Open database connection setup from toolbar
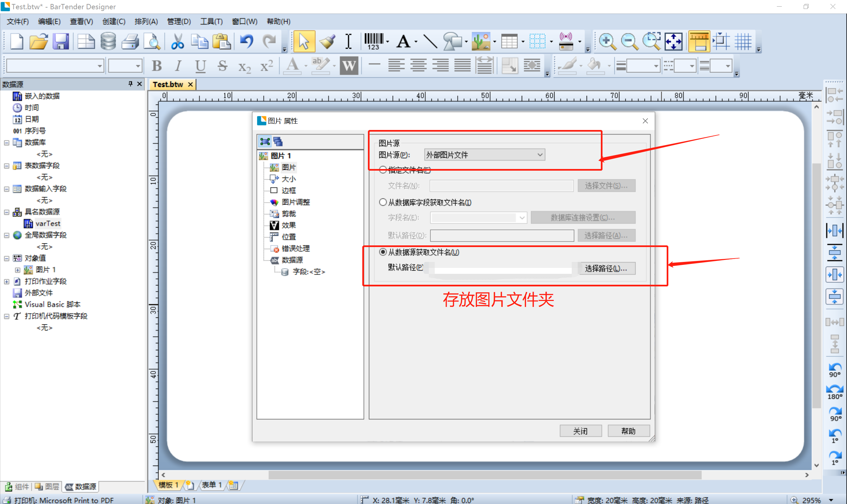Viewport: 847px width, 504px height. (x=108, y=41)
